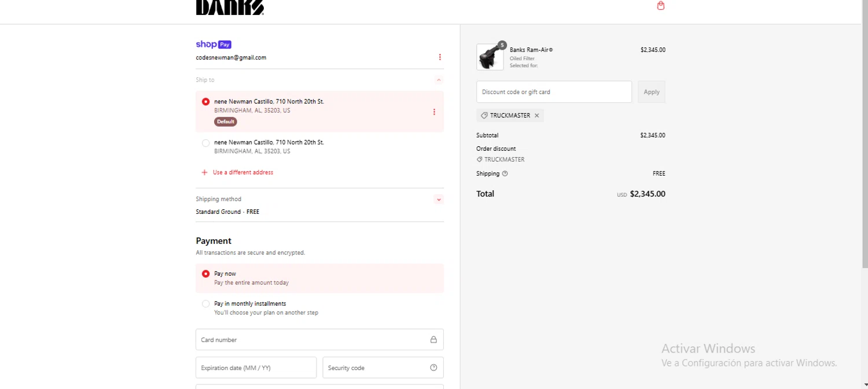Open options menu for default shipping address
The width and height of the screenshot is (868, 389).
(x=434, y=112)
